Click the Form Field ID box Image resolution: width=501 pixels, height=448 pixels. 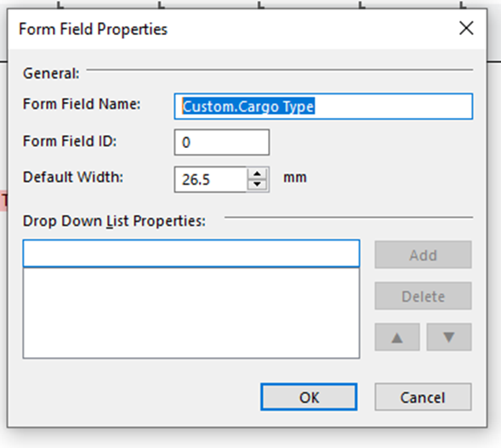pos(222,142)
